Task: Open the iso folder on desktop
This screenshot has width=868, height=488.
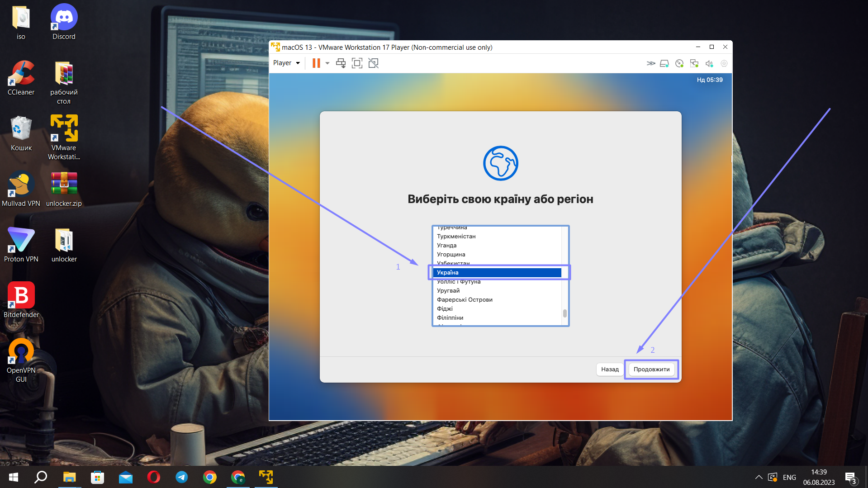Action: click(x=21, y=23)
